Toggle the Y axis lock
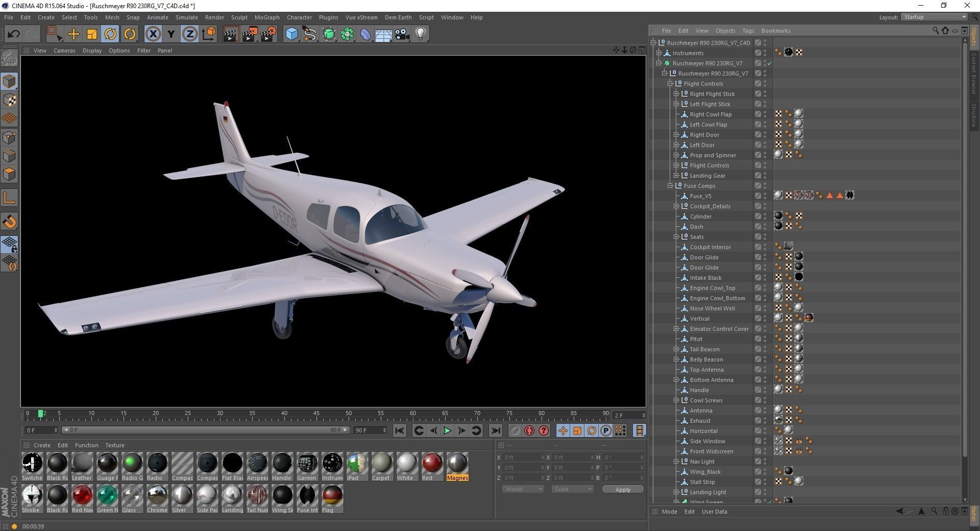 [x=171, y=34]
